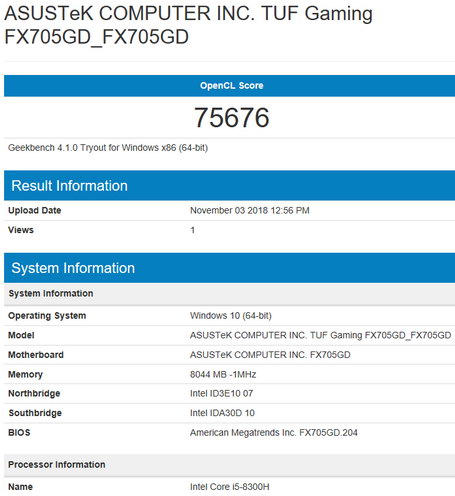The width and height of the screenshot is (455, 496).
Task: Click the Upload Date label
Action: coord(35,210)
